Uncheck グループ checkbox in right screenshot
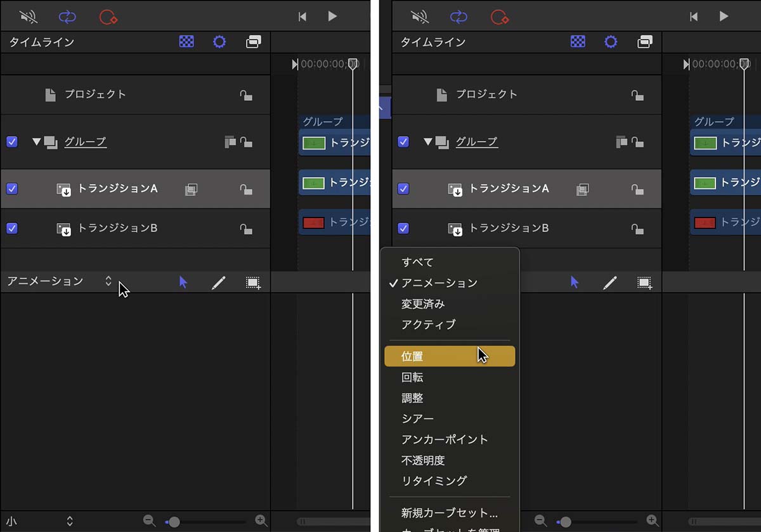Screen dimensions: 761x532 click(x=403, y=141)
